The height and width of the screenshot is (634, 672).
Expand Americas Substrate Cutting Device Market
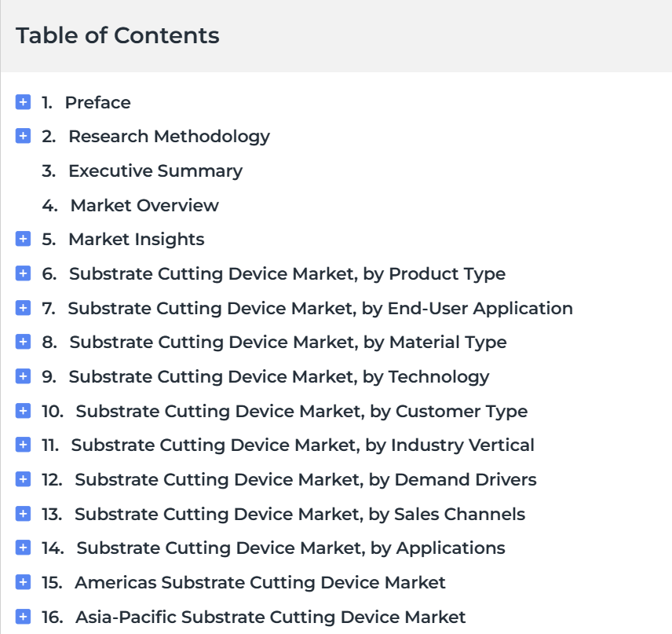(23, 582)
